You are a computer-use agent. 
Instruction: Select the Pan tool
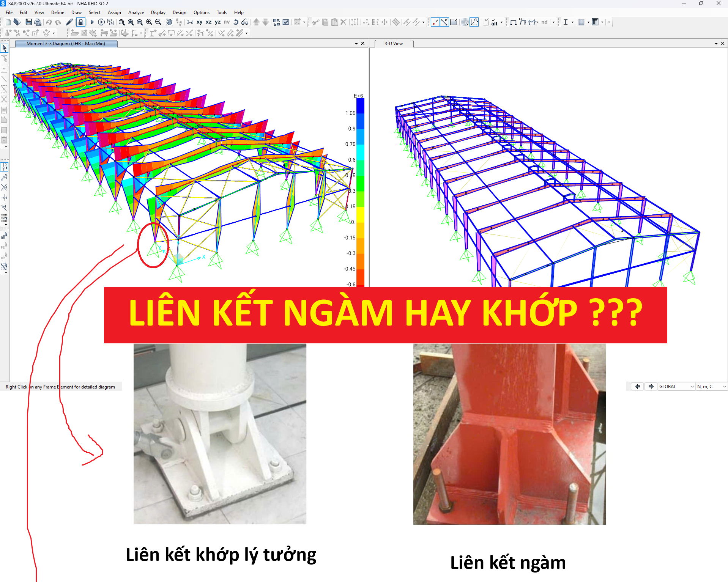pos(170,22)
